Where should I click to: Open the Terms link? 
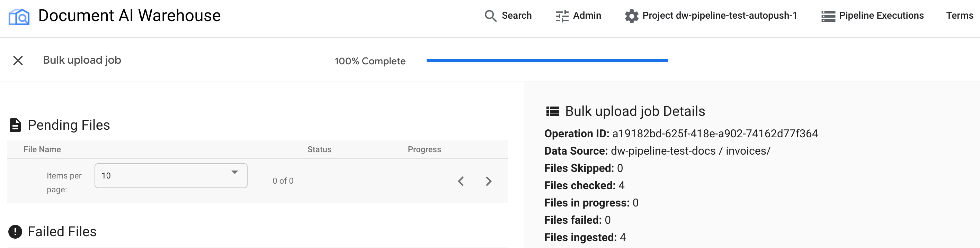click(960, 16)
